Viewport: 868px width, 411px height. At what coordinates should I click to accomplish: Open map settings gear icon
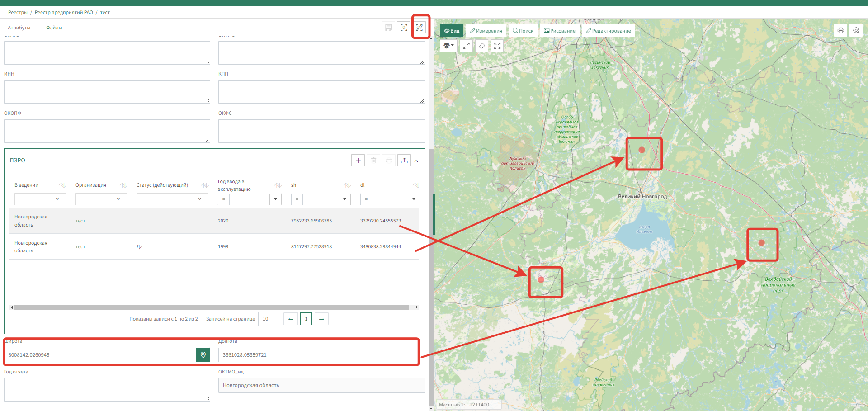tap(856, 30)
